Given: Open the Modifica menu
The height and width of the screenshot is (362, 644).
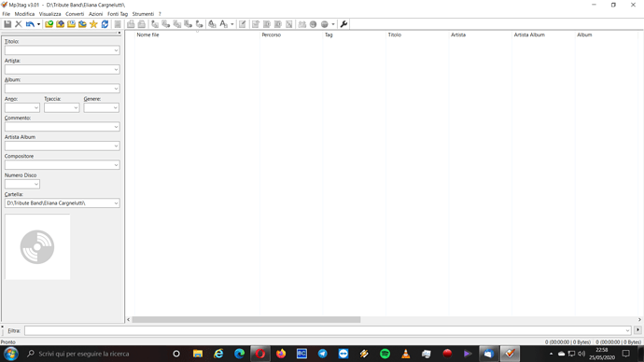Looking at the screenshot, I should point(24,14).
